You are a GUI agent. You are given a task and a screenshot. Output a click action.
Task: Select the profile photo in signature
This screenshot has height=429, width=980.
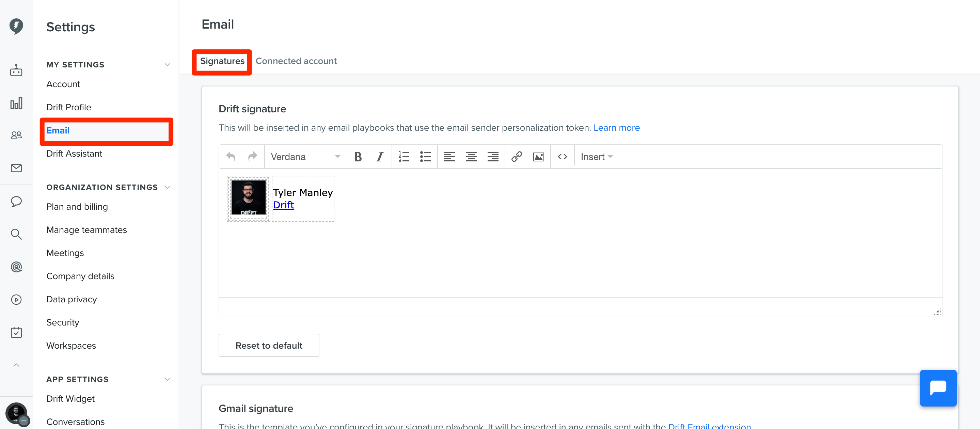click(x=249, y=197)
